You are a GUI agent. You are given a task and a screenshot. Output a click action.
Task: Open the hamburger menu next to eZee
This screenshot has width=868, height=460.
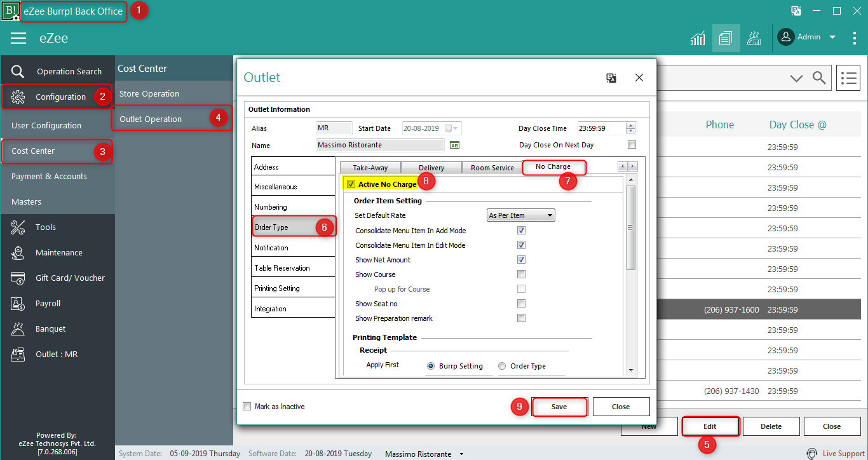coord(18,38)
